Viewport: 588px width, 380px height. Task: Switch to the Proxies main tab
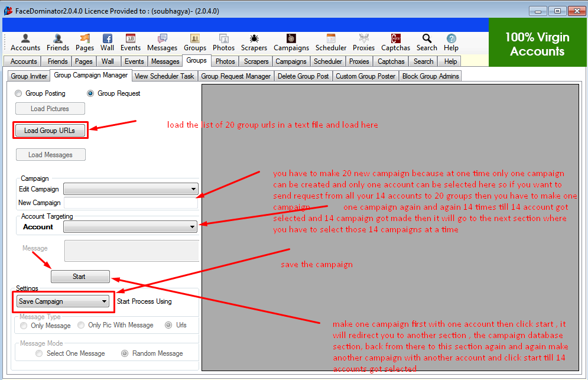(x=359, y=61)
